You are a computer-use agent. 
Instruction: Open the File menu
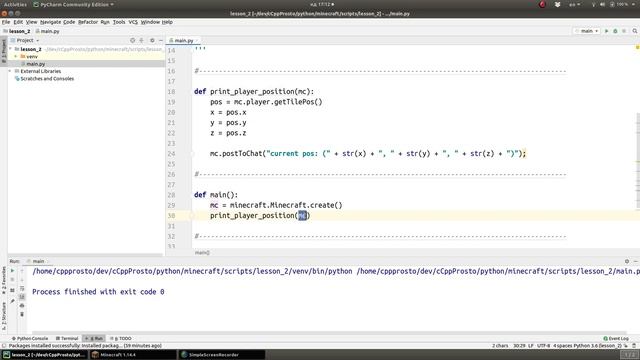tap(6, 22)
